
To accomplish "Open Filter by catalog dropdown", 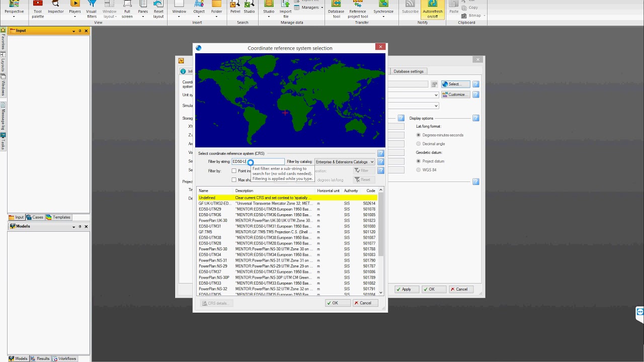I will click(x=345, y=162).
